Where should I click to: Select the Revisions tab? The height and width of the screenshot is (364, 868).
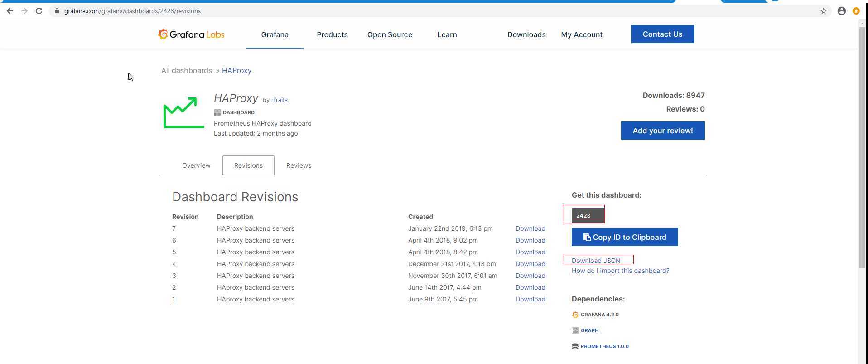click(x=248, y=165)
